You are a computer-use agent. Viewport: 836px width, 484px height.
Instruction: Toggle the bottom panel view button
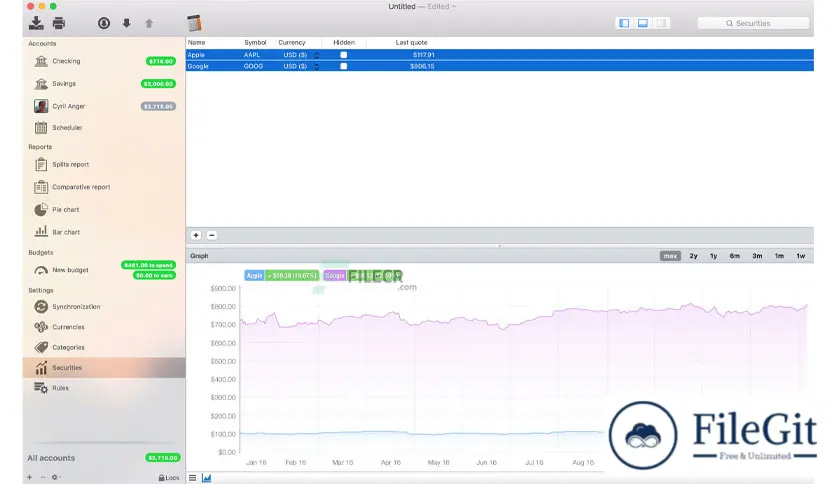[642, 23]
